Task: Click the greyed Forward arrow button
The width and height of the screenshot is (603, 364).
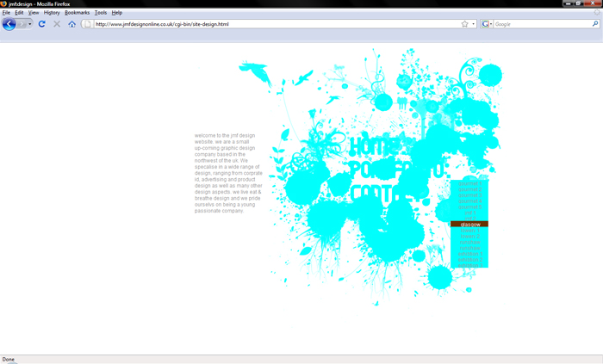Action: click(x=22, y=24)
